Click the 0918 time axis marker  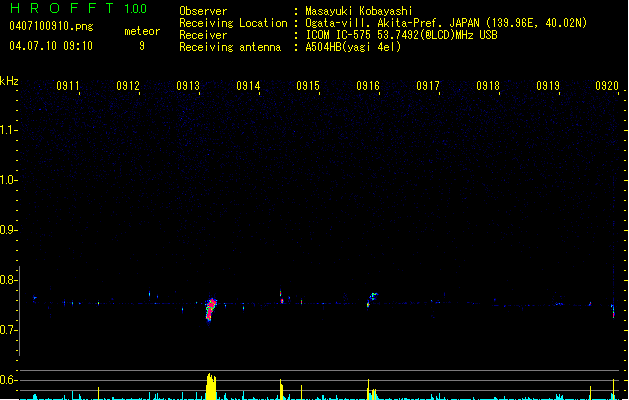click(x=488, y=86)
